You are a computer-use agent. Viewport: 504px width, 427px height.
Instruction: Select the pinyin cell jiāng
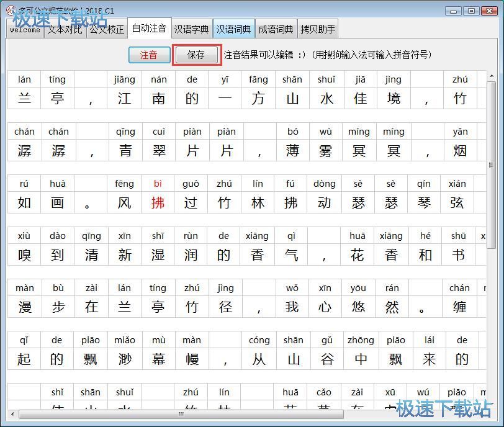(125, 79)
